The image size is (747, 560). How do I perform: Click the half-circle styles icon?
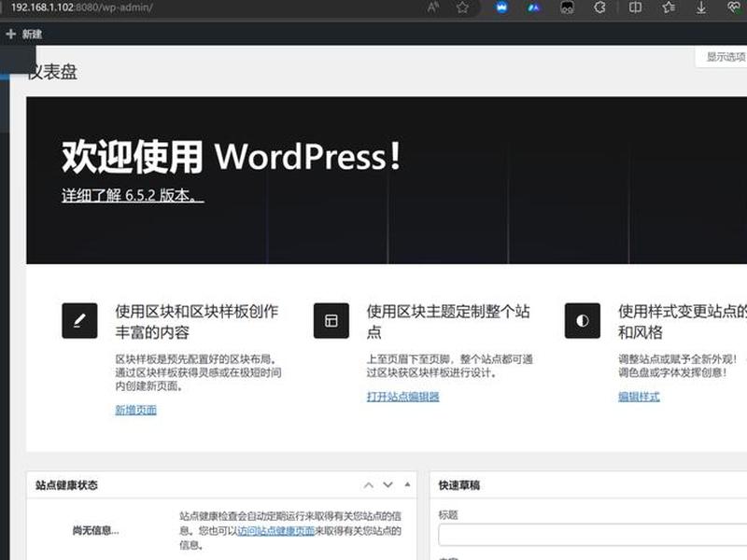pyautogui.click(x=582, y=320)
